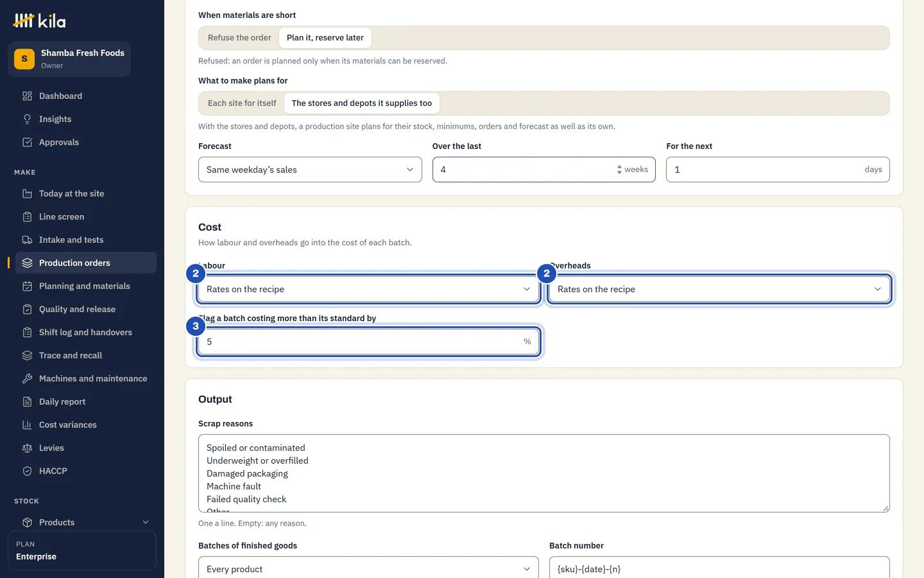924x578 pixels.
Task: Select 'Each site for itself' option
Action: (242, 103)
